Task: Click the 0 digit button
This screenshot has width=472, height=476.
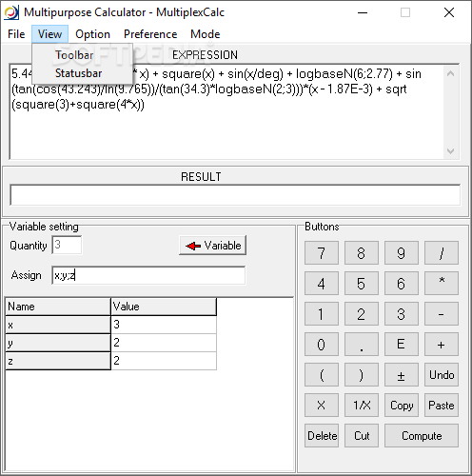Action: click(322, 345)
